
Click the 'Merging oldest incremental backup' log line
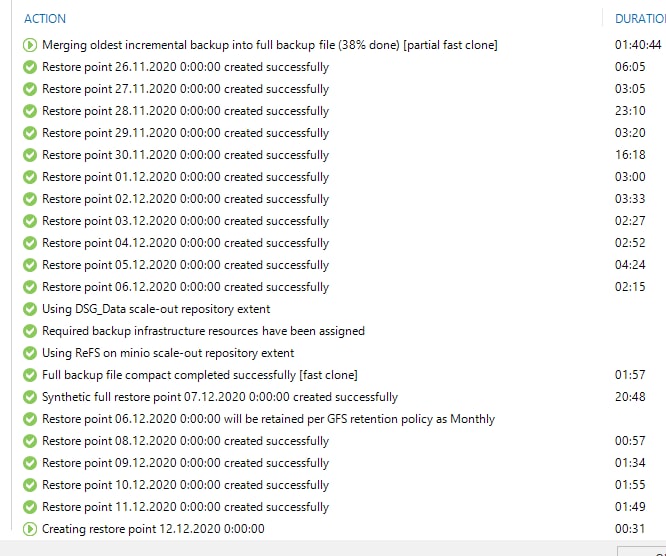[x=269, y=45]
